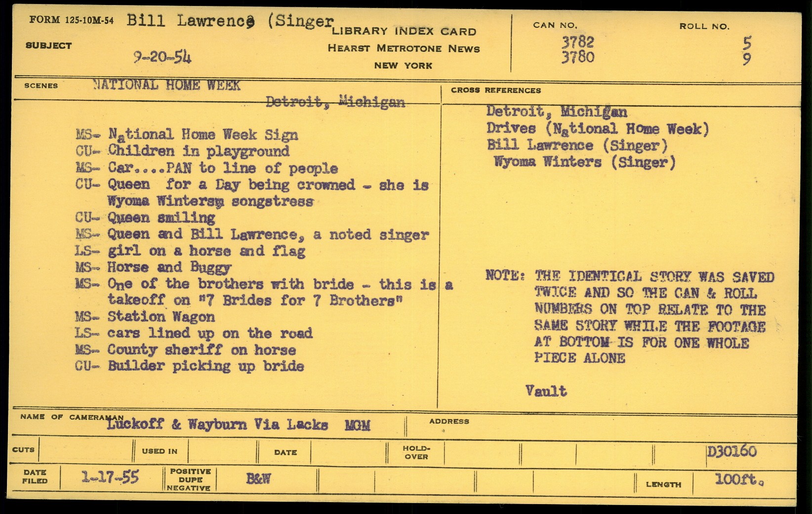
Task: Click can number 3780
Action: click(x=577, y=57)
